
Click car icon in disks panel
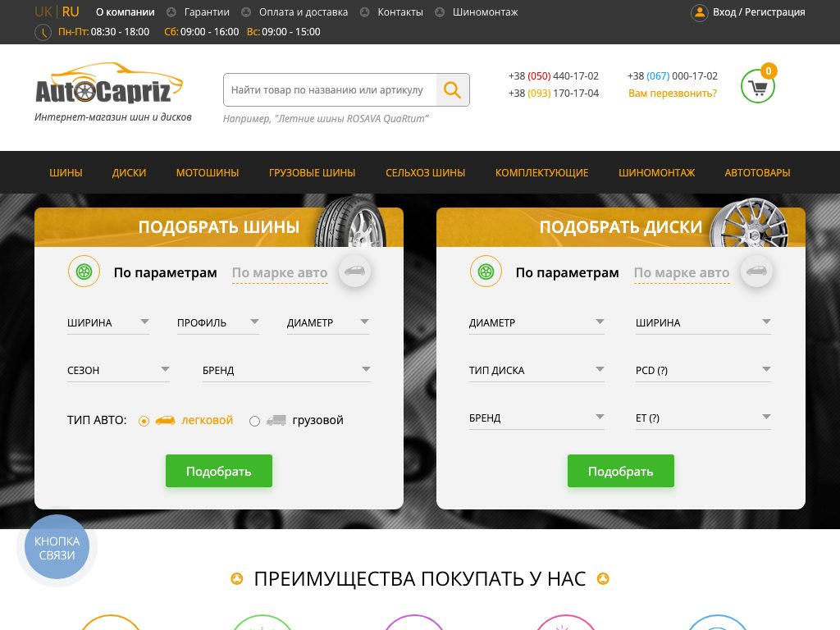[756, 271]
